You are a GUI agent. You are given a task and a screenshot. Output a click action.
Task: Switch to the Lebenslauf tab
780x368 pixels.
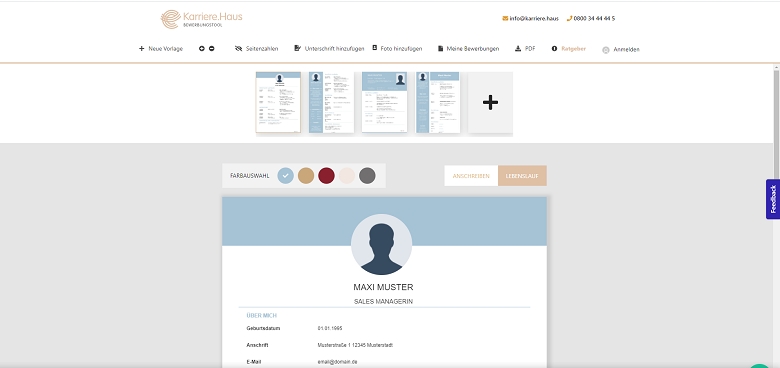(522, 176)
